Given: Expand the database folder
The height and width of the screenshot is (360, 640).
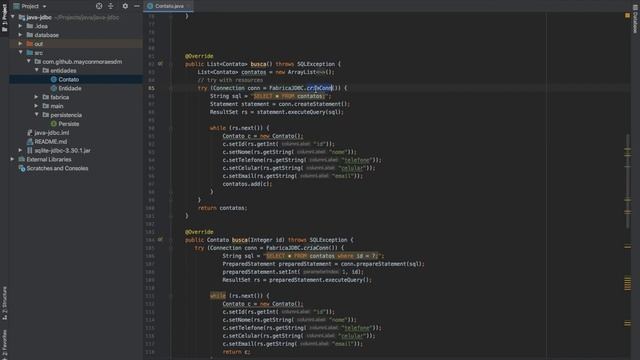Looking at the screenshot, I should pyautogui.click(x=20, y=35).
